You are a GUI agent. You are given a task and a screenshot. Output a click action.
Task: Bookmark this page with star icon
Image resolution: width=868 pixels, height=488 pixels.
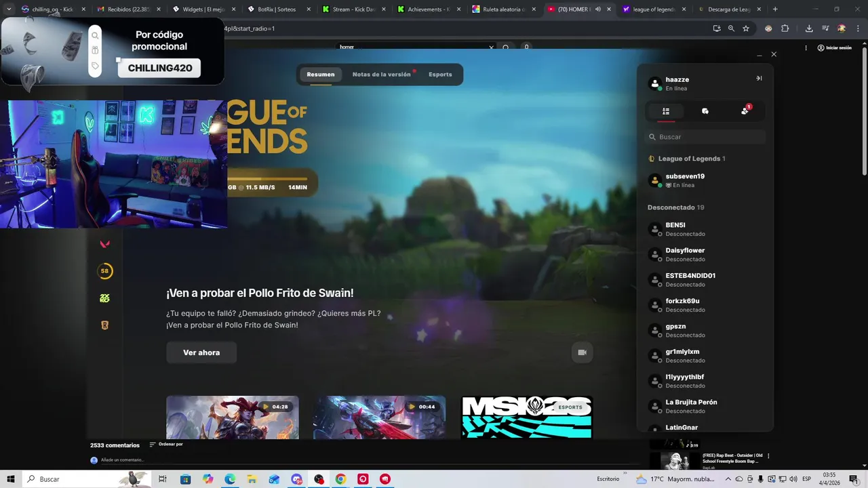pos(746,28)
